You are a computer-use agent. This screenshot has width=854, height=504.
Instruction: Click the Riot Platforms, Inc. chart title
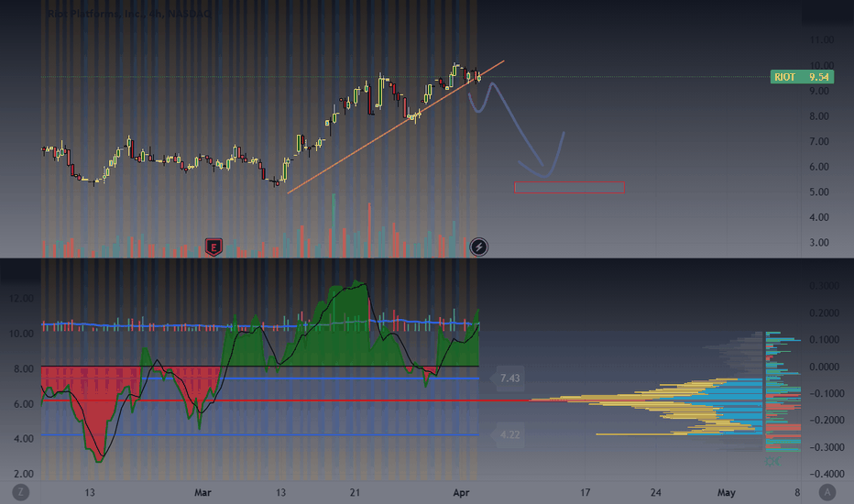pos(129,14)
